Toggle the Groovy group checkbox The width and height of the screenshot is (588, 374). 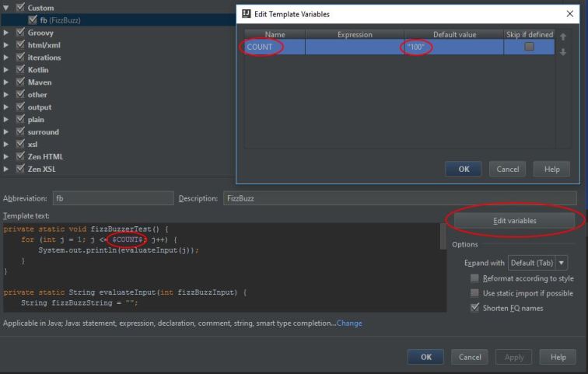point(21,32)
